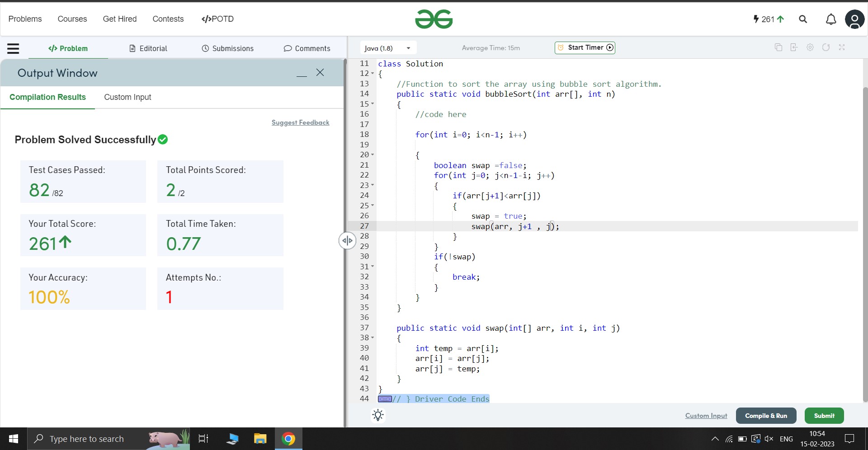The image size is (868, 450).
Task: Collapse code fold at line 31
Action: point(373,267)
